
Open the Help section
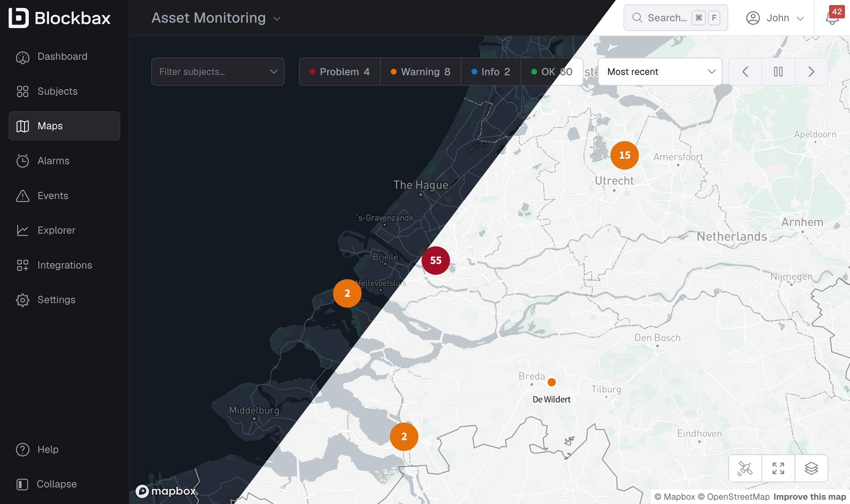[64, 450]
